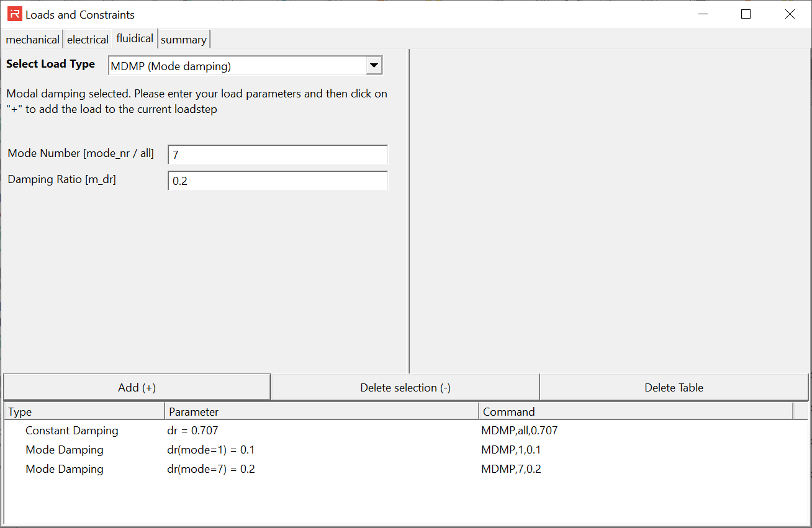Screen dimensions: 812x528
Task: Maximize the Loads and Constraints window
Action: tap(746, 14)
